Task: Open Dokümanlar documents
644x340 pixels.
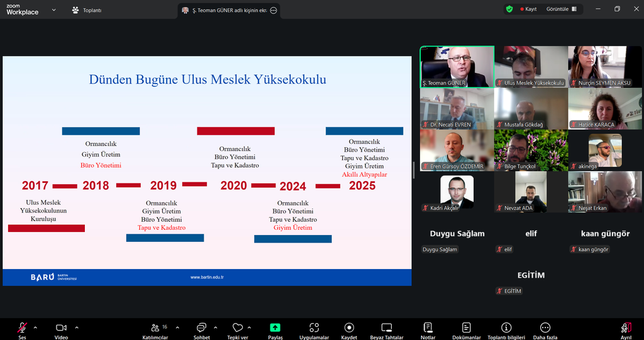Action: 466,328
